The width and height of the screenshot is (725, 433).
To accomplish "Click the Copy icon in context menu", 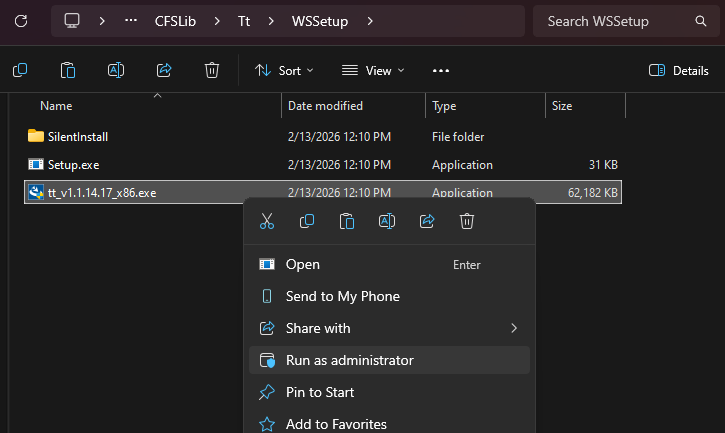I will (307, 222).
